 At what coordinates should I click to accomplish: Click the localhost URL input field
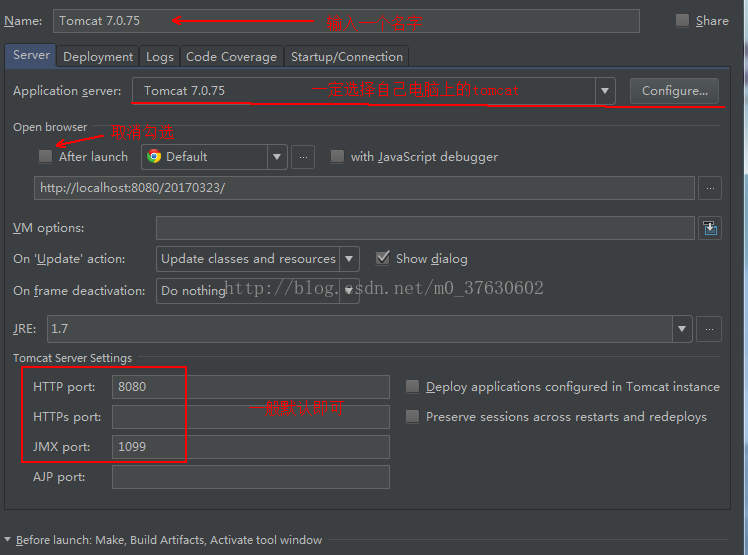(364, 188)
